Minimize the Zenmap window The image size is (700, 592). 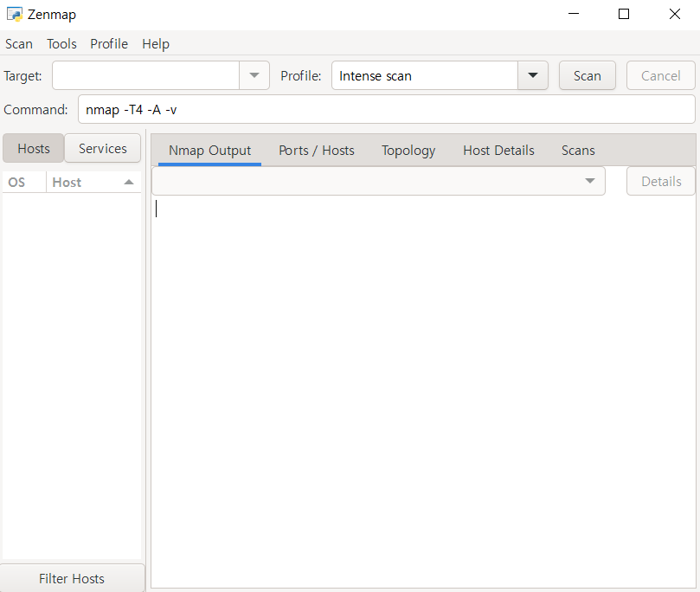573,15
